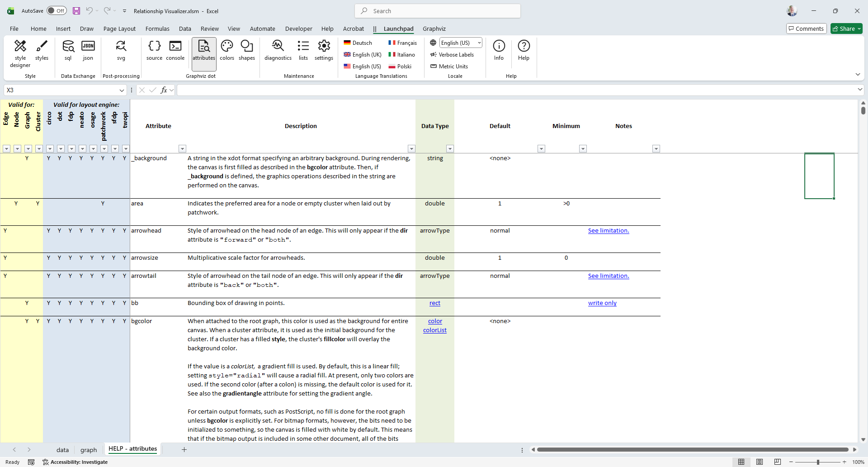Open the Data Type column filter

tap(450, 149)
